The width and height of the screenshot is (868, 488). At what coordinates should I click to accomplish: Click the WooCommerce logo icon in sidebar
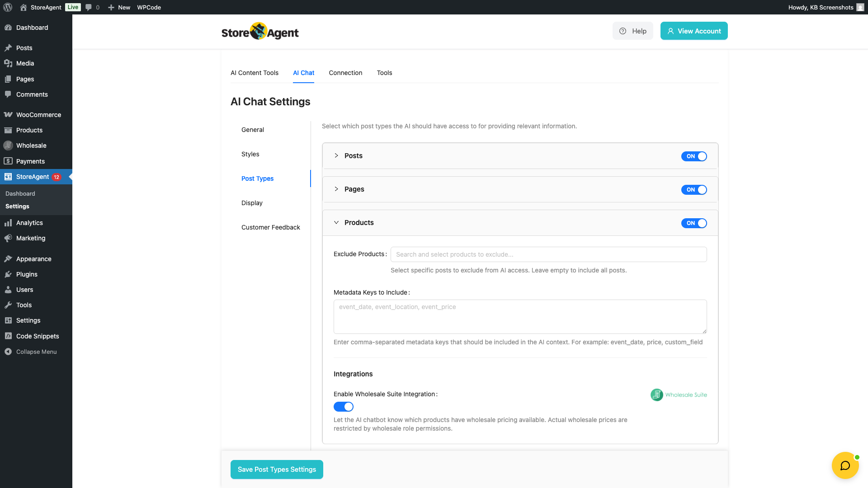tap(8, 115)
